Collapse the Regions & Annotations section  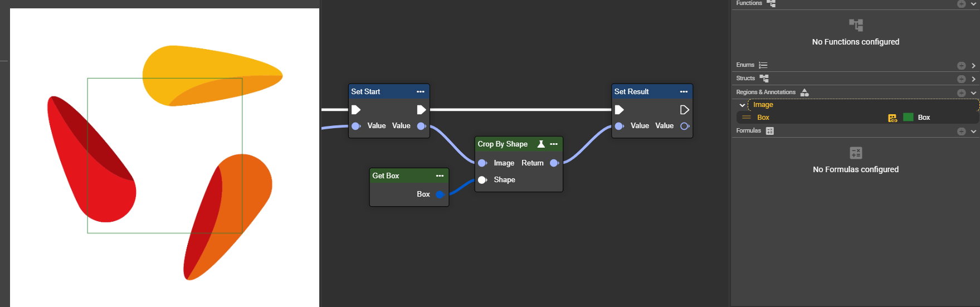click(x=973, y=93)
